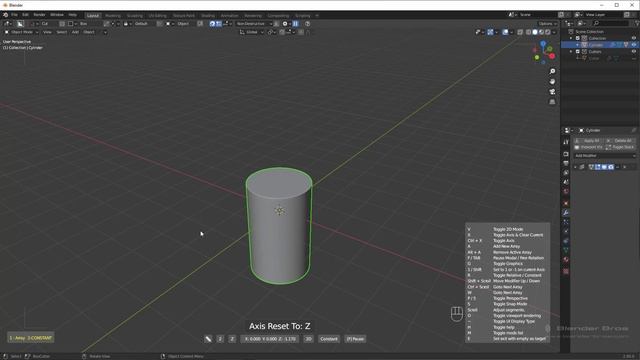Expand the Collection tree row
This screenshot has width=640, height=360.
(x=571, y=38)
